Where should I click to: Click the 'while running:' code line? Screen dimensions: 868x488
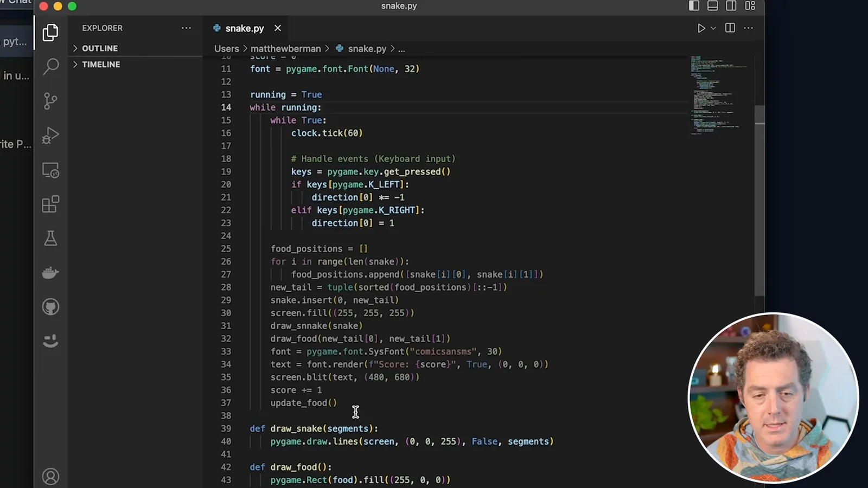pos(285,107)
